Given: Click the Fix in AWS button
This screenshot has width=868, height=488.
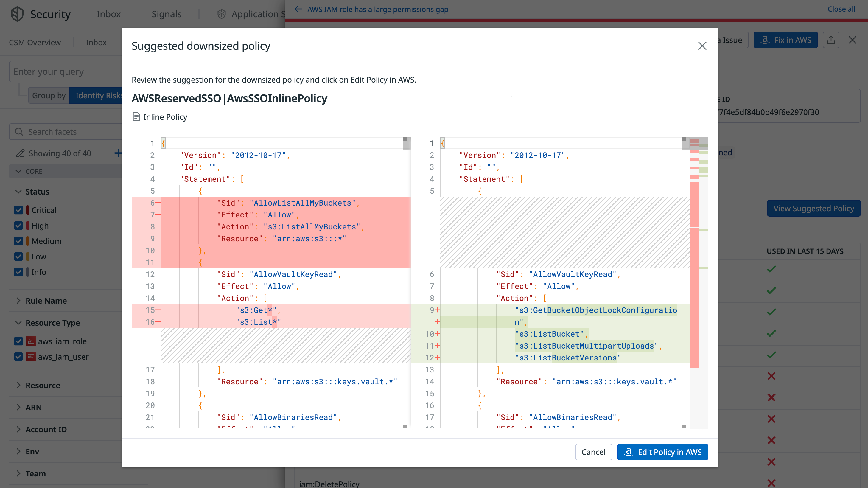Looking at the screenshot, I should [x=785, y=40].
